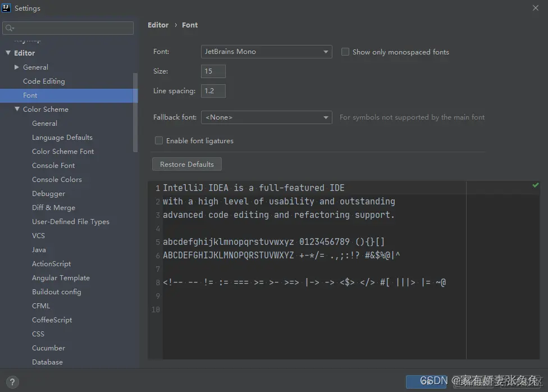Screen dimensions: 548x392
Task: Select CSS color scheme settings
Action: [x=38, y=334]
